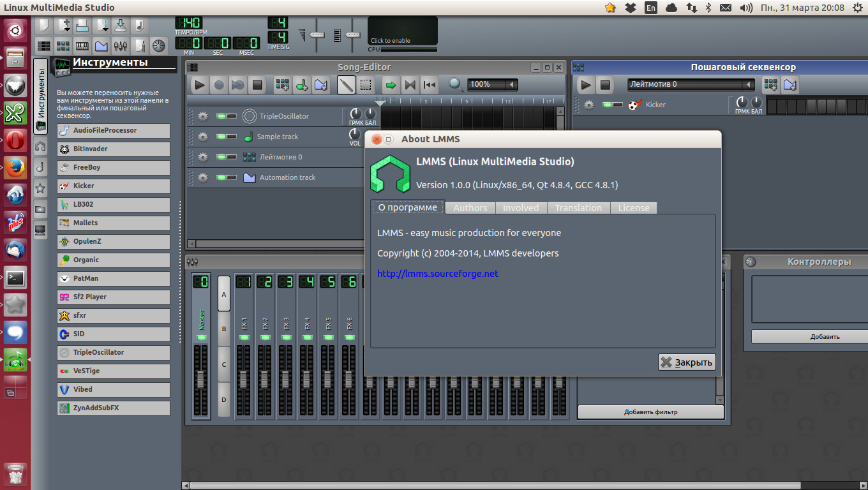Add a new Beat/Bassline track in Song-Editor
Viewport: 868px width, 490px height.
(283, 84)
